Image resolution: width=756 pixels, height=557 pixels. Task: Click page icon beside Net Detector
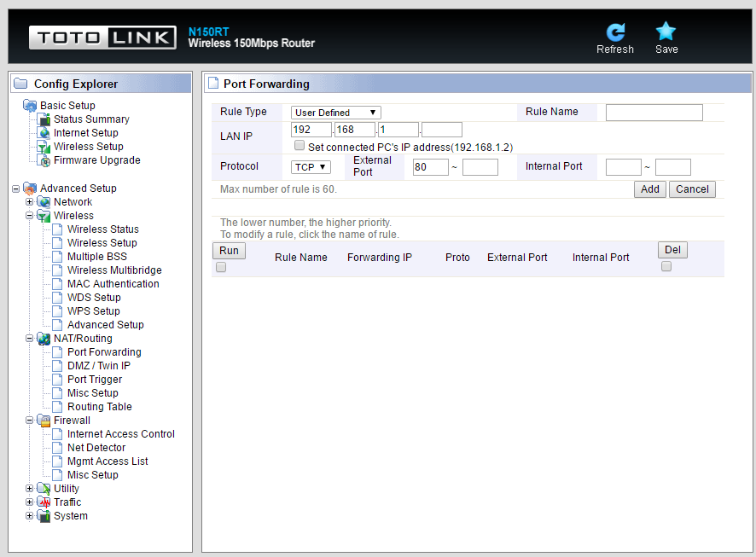57,448
